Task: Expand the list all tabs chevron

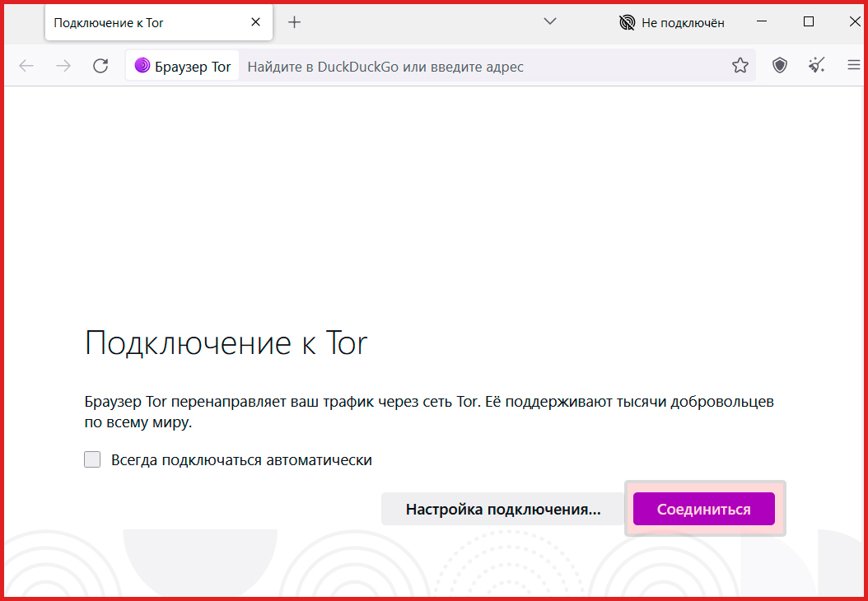Action: pos(551,21)
